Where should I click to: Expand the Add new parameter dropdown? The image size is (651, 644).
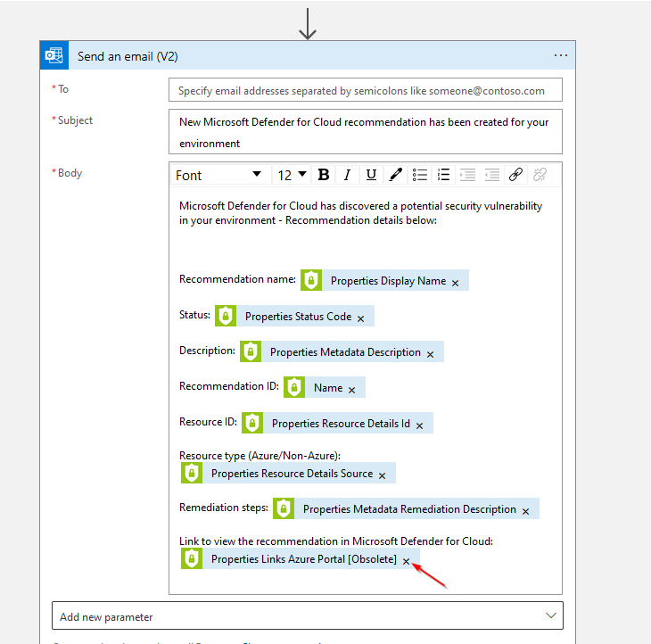[x=308, y=616]
